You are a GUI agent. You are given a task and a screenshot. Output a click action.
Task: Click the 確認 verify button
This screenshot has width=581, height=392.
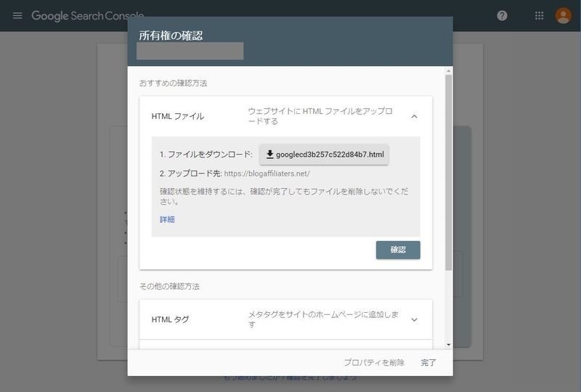pos(398,250)
